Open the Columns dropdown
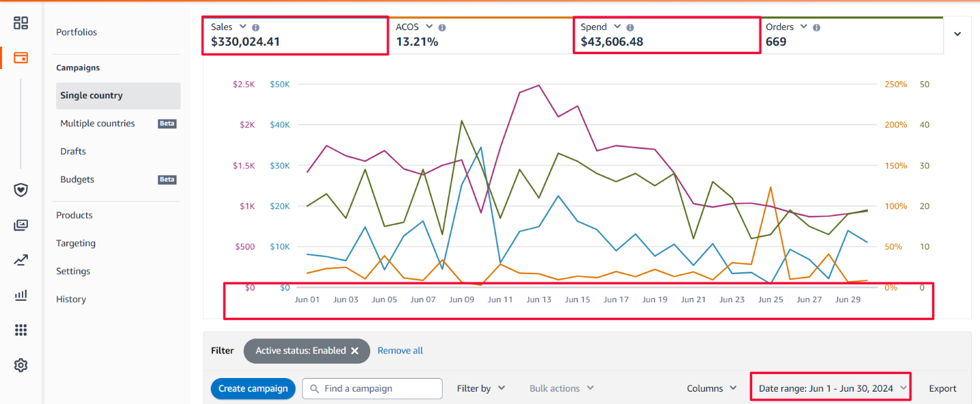Image resolution: width=980 pixels, height=404 pixels. tap(712, 388)
